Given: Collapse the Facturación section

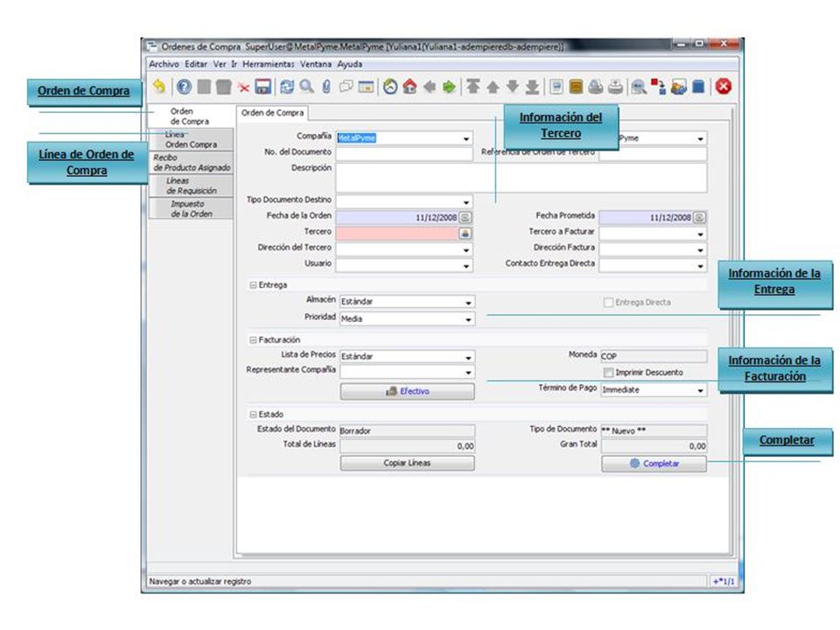Looking at the screenshot, I should pos(253,340).
